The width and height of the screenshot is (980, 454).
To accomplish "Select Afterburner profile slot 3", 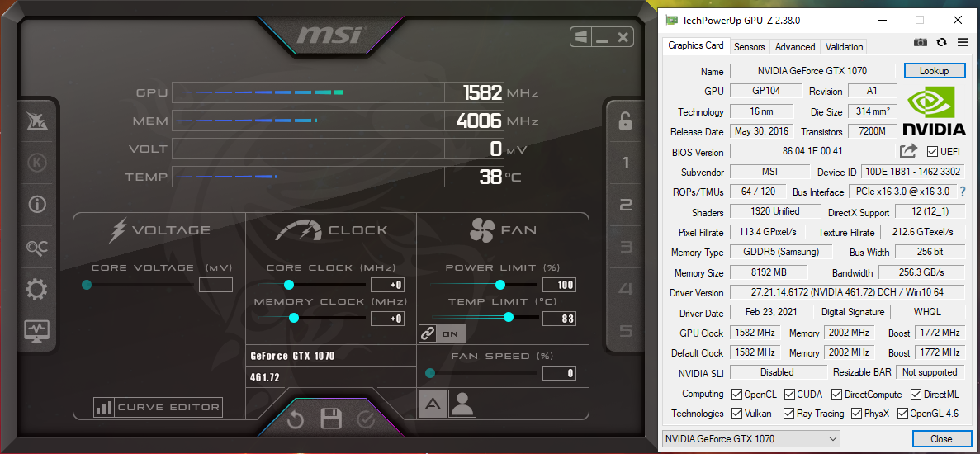I will click(625, 248).
